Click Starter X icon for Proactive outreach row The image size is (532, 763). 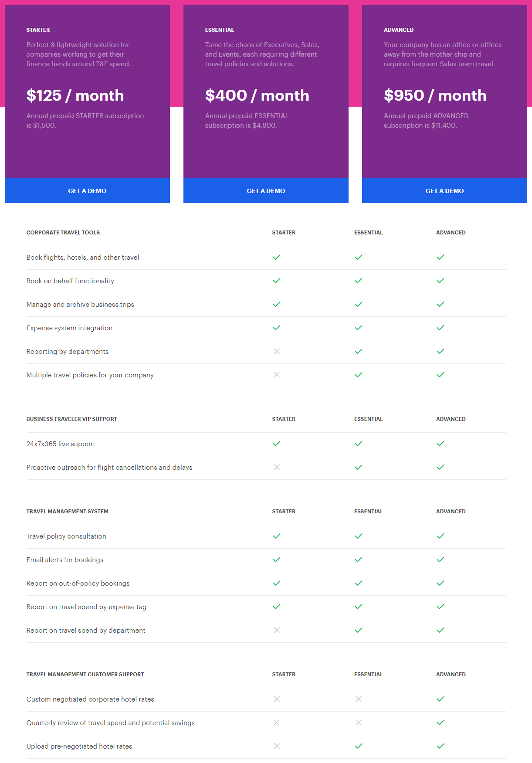tap(277, 467)
